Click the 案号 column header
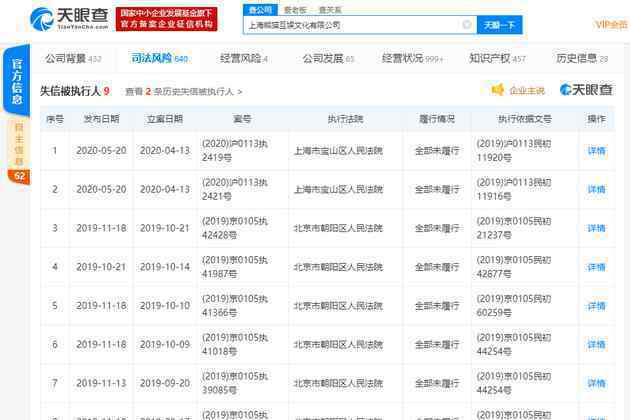Viewport: 630px width, 420px height. (242, 119)
